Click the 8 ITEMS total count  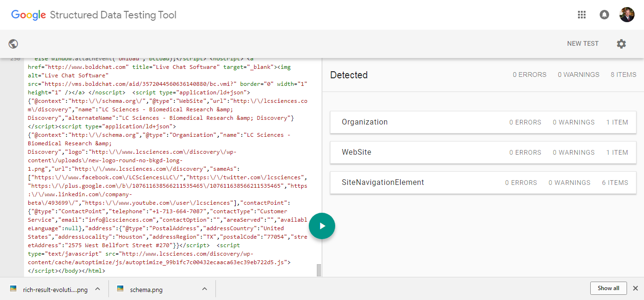623,75
